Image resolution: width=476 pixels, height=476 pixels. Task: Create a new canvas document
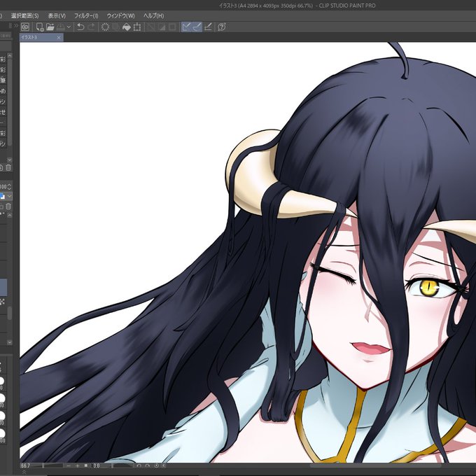click(x=40, y=27)
